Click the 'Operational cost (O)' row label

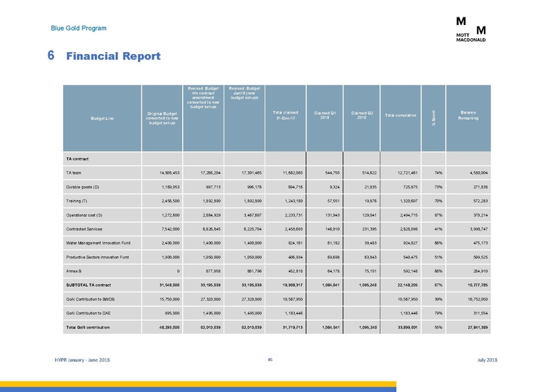click(x=84, y=215)
